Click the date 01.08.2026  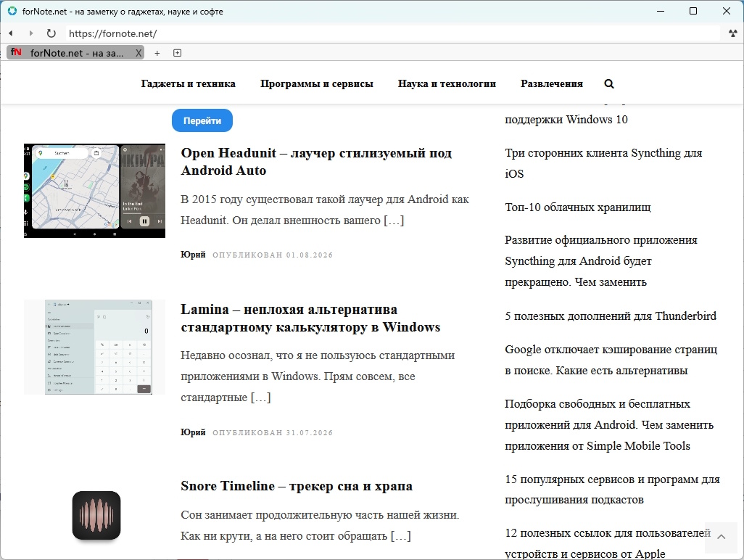pos(310,255)
